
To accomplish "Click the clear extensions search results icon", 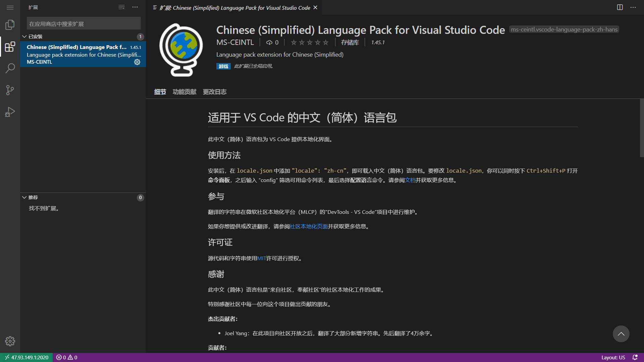I will (121, 7).
